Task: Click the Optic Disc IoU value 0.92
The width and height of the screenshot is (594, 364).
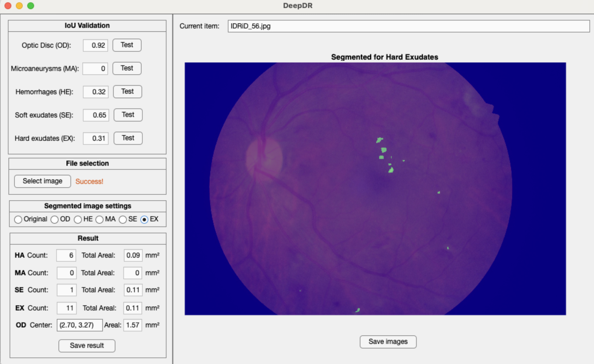Action: click(x=95, y=45)
